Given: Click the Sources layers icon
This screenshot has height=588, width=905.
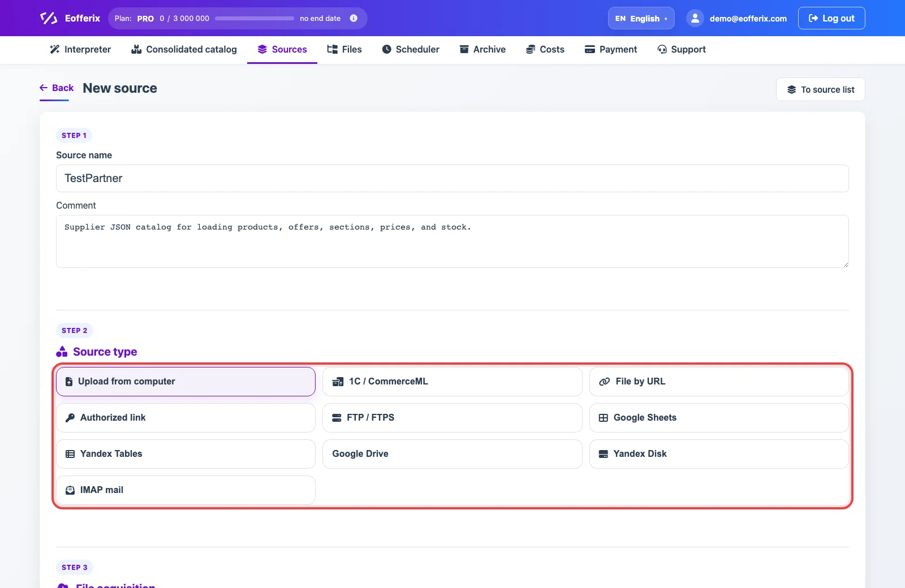Looking at the screenshot, I should (x=262, y=49).
